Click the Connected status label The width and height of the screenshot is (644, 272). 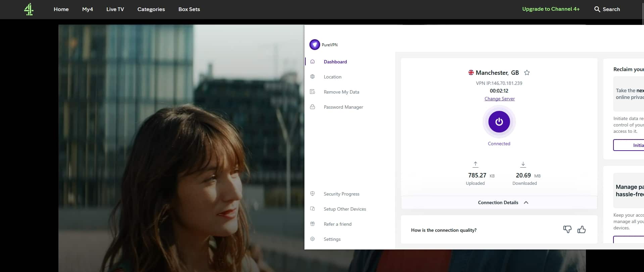pyautogui.click(x=499, y=144)
